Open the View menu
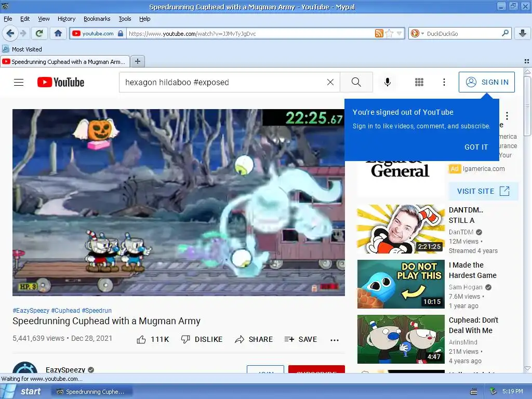The height and width of the screenshot is (399, 532). click(x=44, y=19)
